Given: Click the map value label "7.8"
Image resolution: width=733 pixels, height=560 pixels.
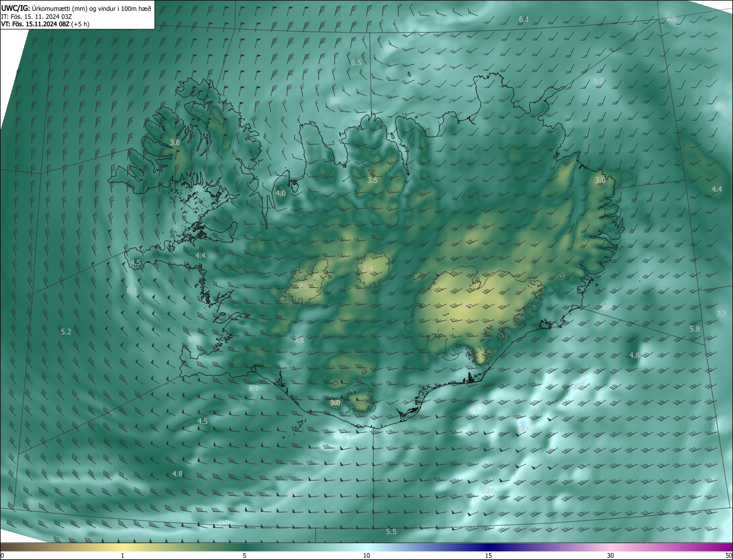Looking at the screenshot, I should pos(299,341).
